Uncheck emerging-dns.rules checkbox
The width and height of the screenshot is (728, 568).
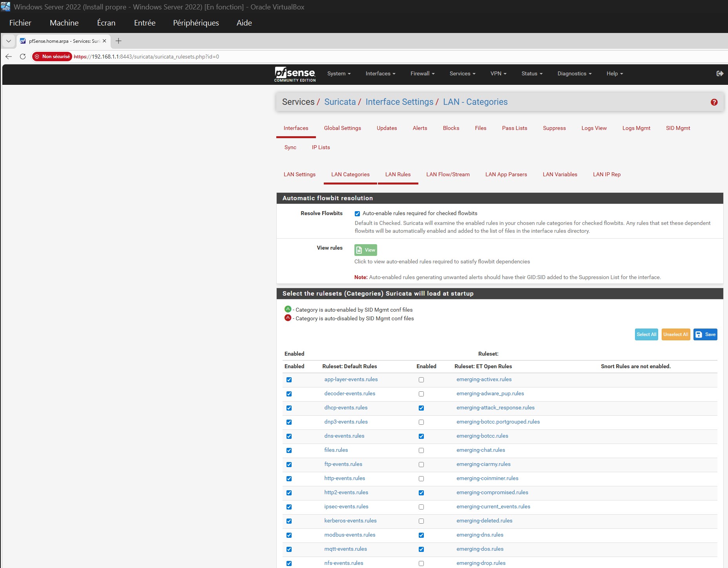421,535
